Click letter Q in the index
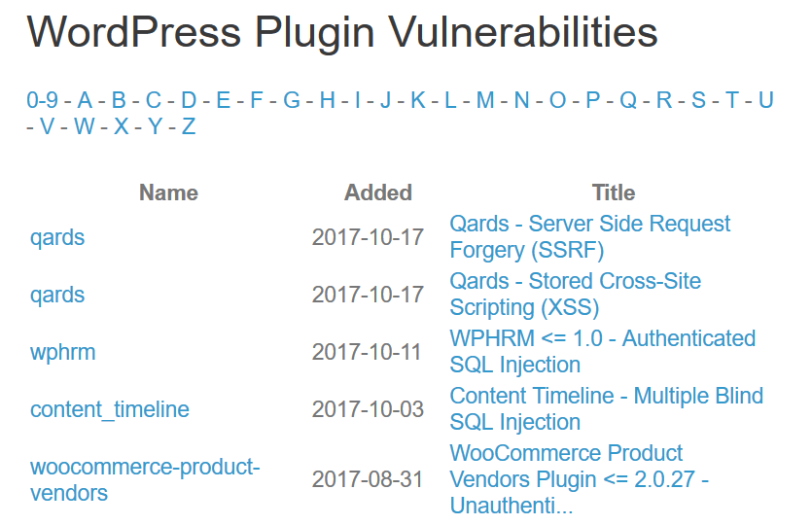 [x=628, y=100]
